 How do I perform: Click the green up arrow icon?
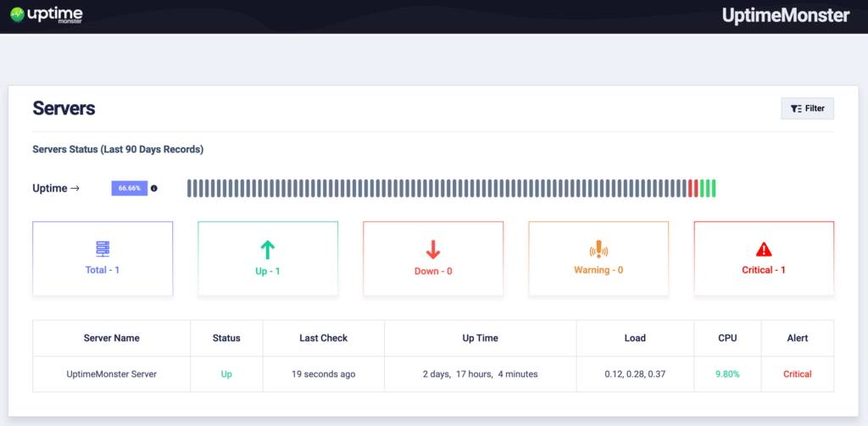click(267, 250)
